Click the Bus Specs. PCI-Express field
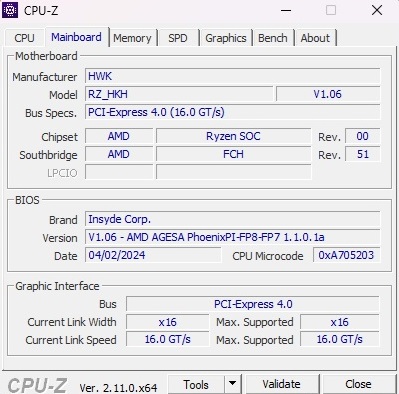Screen dimensions: 399x394 point(233,112)
